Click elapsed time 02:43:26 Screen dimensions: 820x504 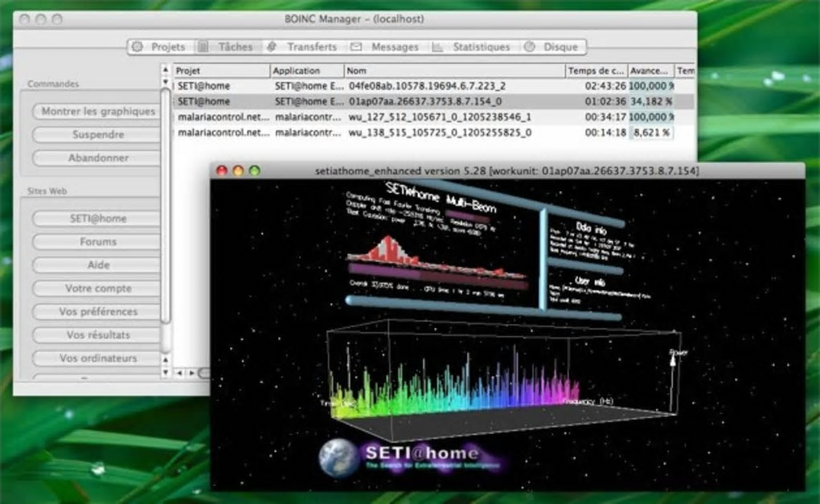point(605,86)
